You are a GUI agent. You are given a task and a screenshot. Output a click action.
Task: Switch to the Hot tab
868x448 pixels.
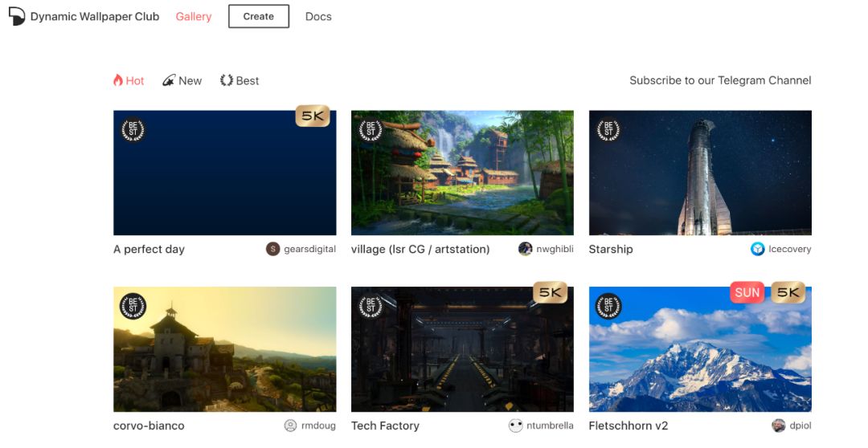(x=129, y=81)
